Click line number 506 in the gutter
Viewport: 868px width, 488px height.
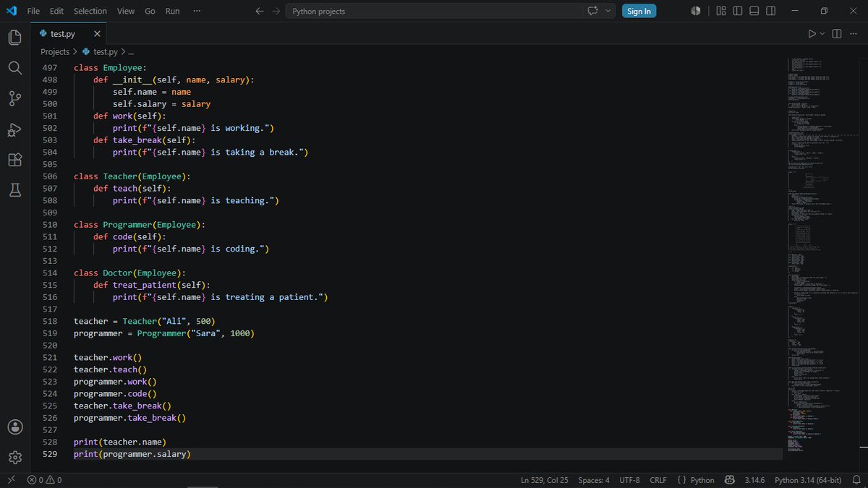[50, 176]
